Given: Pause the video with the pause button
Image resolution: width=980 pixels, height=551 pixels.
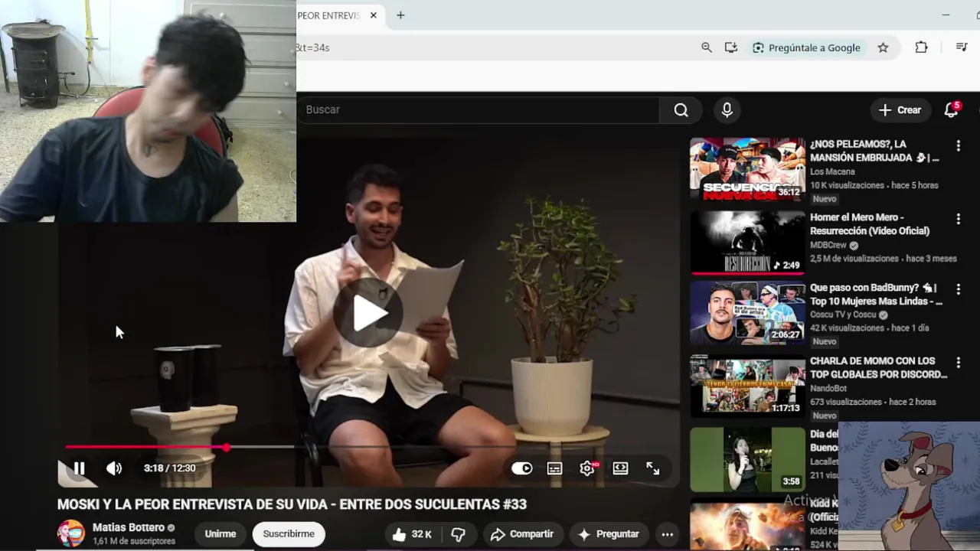Looking at the screenshot, I should pyautogui.click(x=78, y=468).
